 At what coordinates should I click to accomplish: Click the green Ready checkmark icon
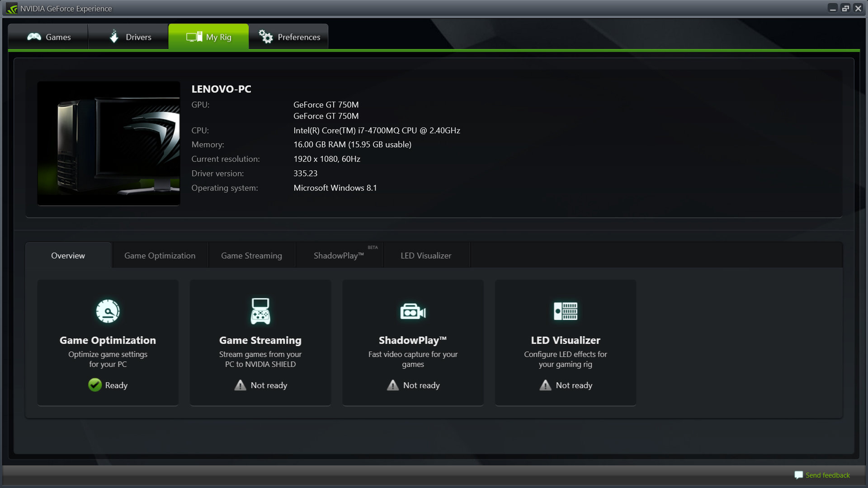coord(95,385)
